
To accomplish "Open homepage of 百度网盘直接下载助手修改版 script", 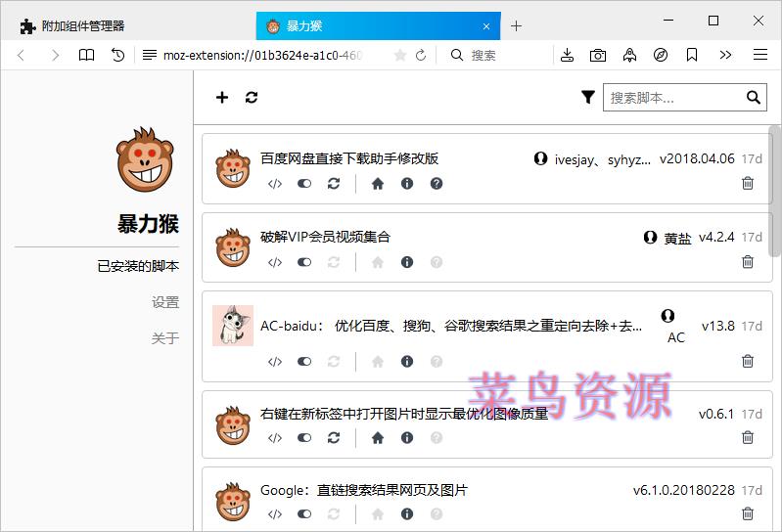I will click(x=378, y=183).
